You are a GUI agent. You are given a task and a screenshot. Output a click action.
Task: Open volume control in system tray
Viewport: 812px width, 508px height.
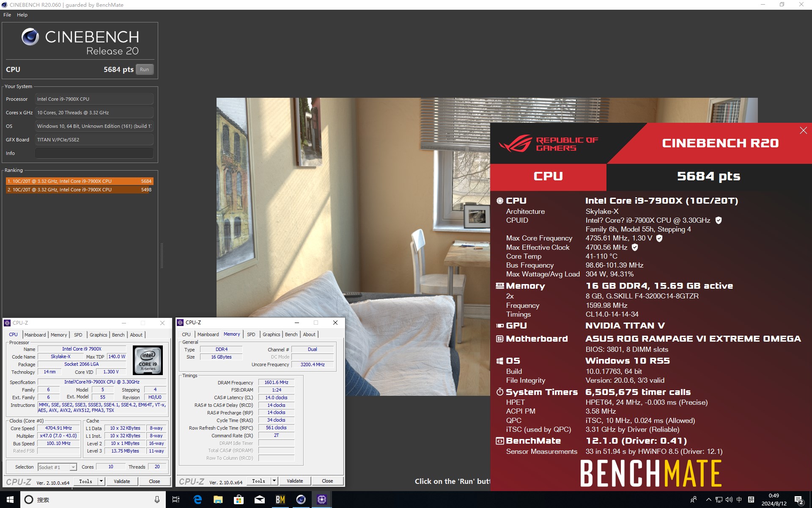pos(729,500)
